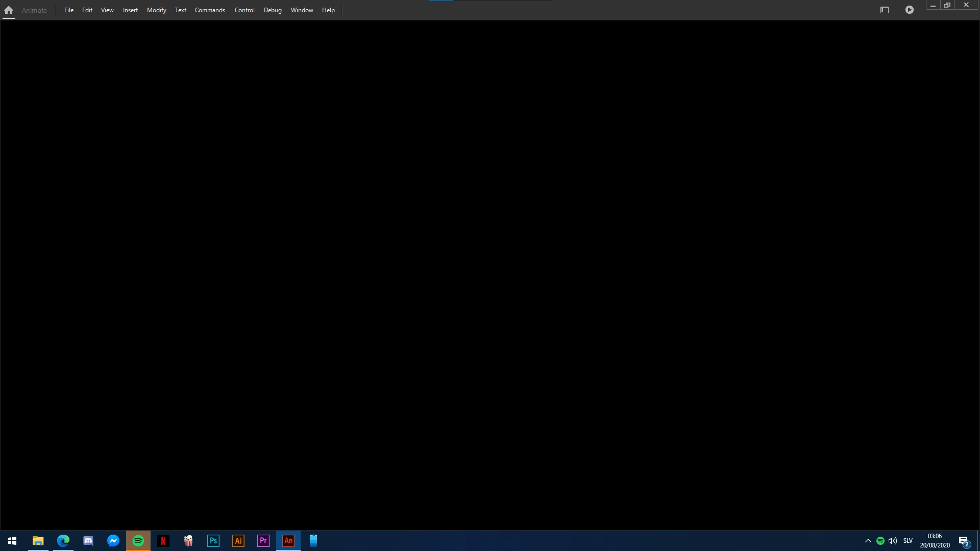Open the Commands menu

210,10
